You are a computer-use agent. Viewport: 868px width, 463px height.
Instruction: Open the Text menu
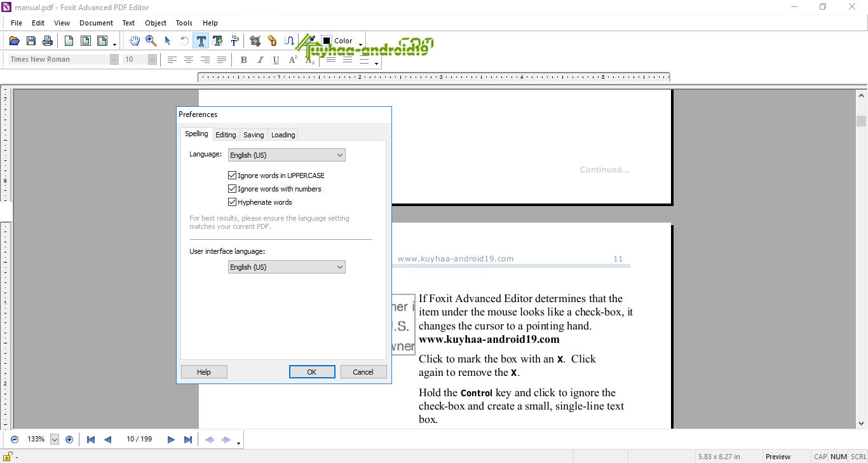click(128, 23)
